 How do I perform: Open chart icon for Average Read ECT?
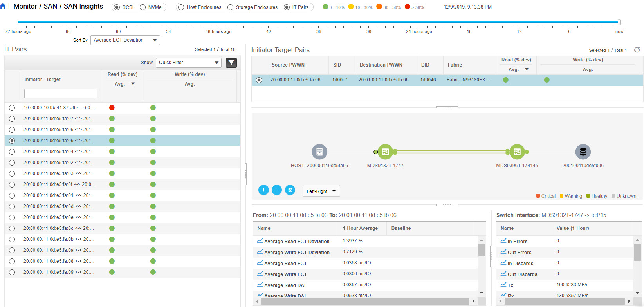[x=260, y=263]
